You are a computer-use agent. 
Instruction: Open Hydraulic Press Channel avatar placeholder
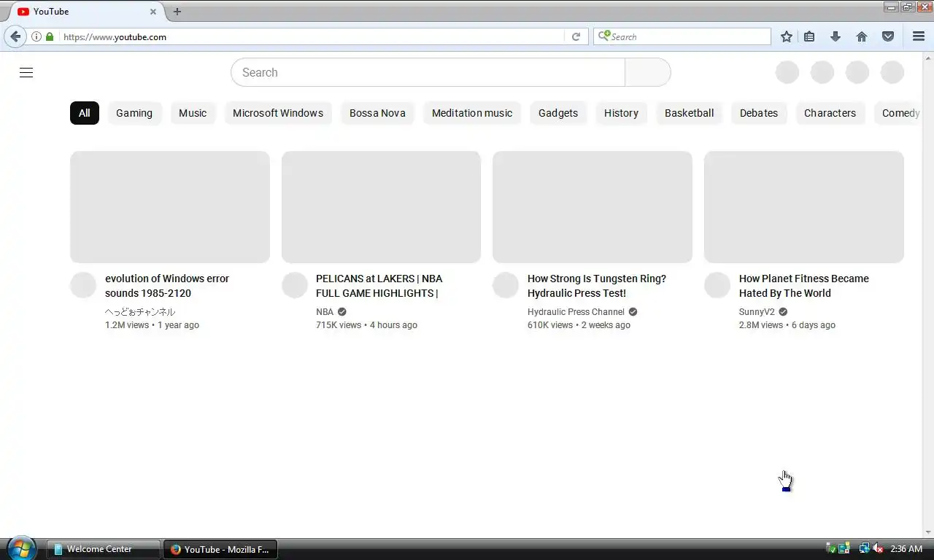click(x=506, y=285)
